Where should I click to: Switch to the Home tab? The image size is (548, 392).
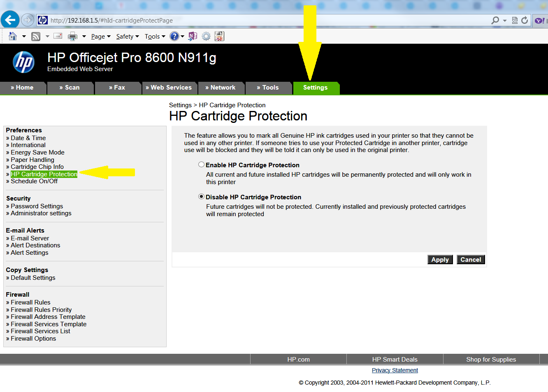(x=22, y=88)
